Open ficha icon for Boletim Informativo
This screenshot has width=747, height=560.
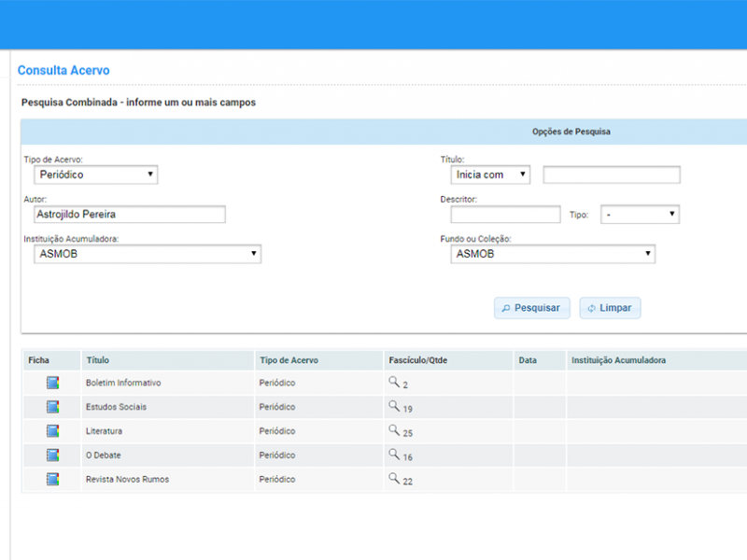[52, 383]
